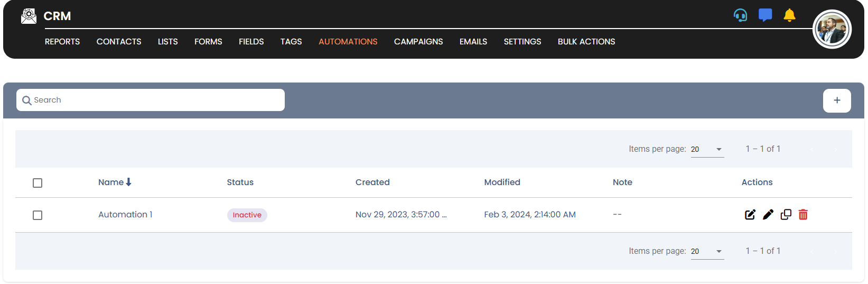Click the headset support icon
Viewport: 868px width, 284px height.
coord(740,15)
